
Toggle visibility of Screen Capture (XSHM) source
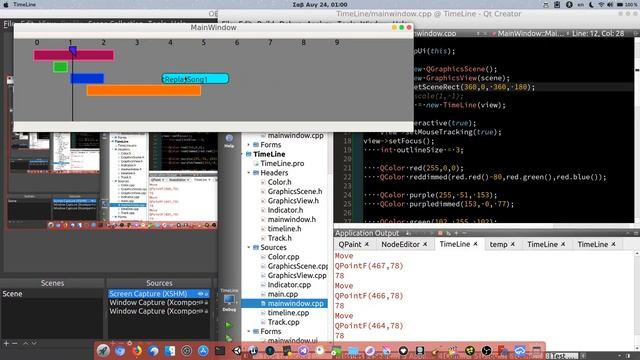(x=200, y=293)
